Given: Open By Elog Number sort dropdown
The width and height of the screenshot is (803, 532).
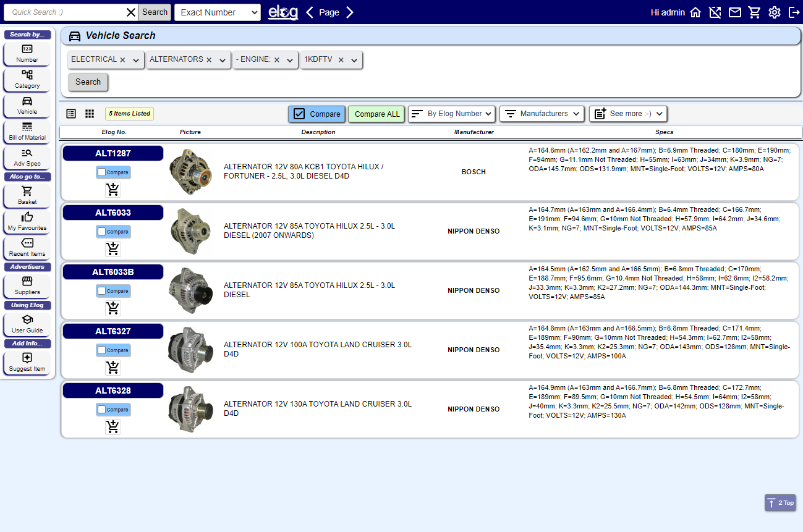Looking at the screenshot, I should [x=451, y=114].
